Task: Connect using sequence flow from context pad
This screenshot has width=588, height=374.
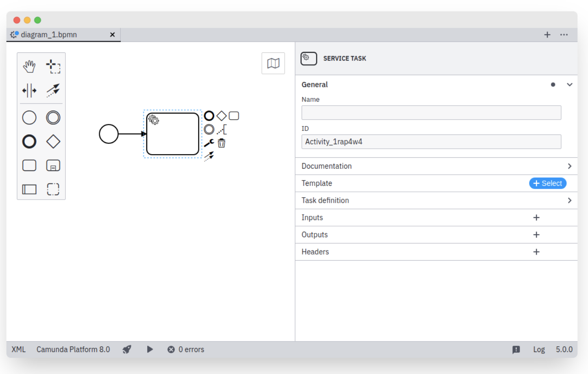Action: [209, 156]
